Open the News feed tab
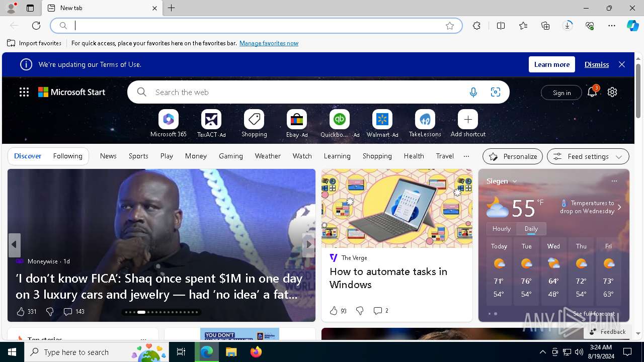Viewport: 644px width, 362px height. [x=108, y=156]
